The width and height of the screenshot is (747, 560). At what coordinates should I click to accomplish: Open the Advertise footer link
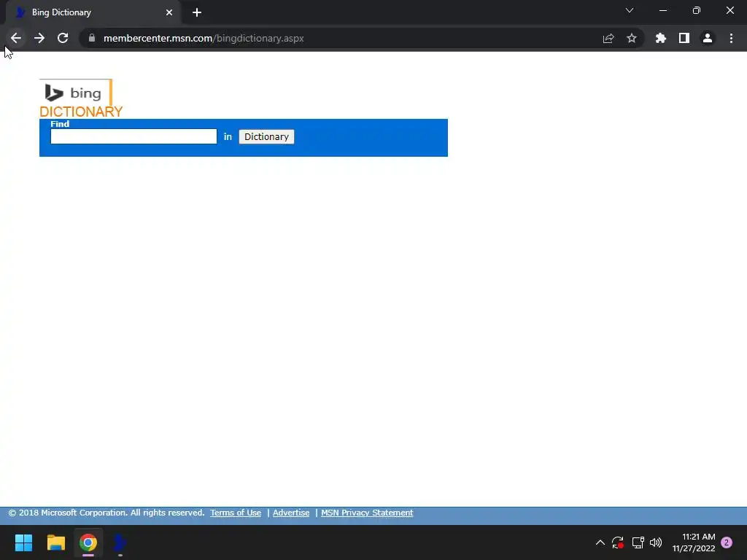[x=291, y=513]
